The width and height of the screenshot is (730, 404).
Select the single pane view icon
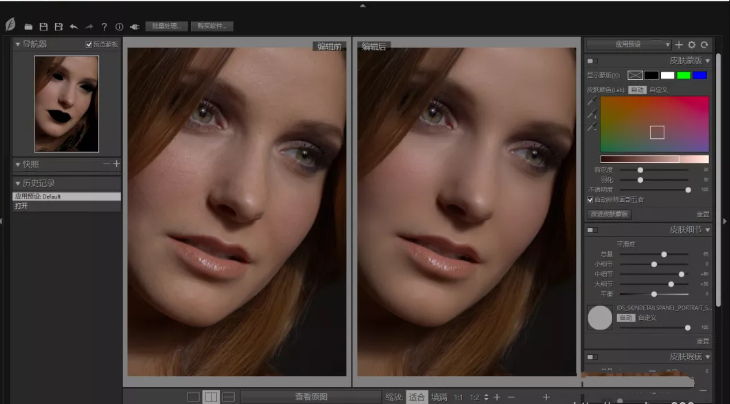coord(193,397)
